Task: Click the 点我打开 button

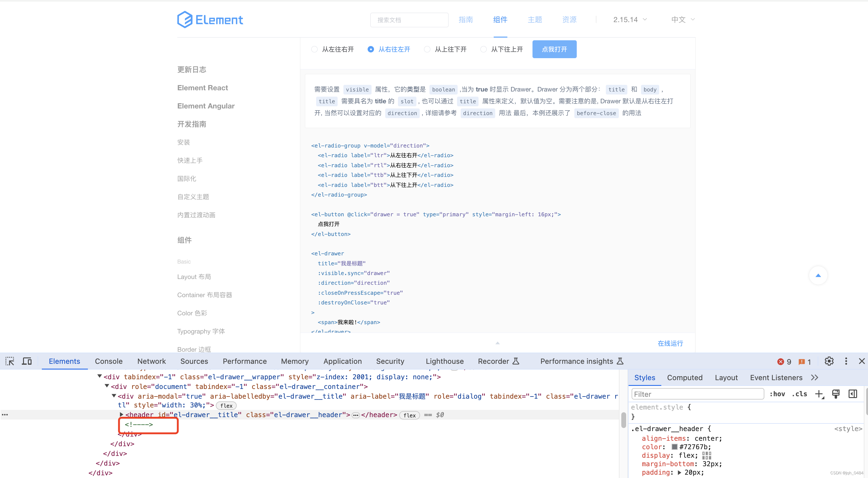Action: click(x=554, y=49)
